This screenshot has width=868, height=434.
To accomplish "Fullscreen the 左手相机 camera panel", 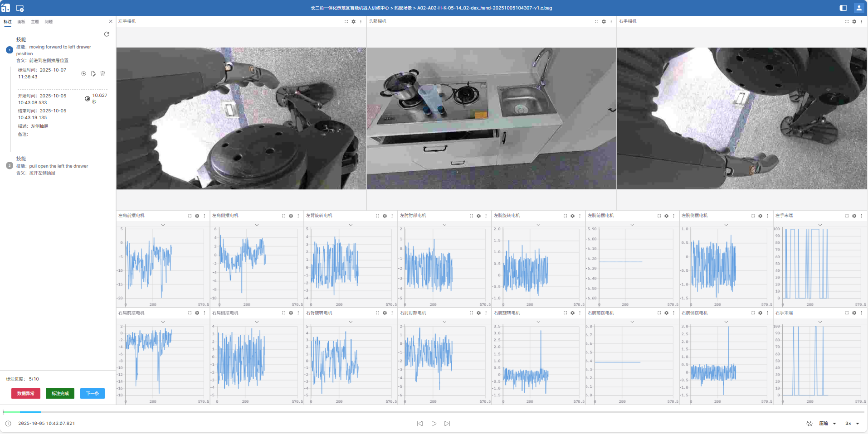I will tap(346, 21).
